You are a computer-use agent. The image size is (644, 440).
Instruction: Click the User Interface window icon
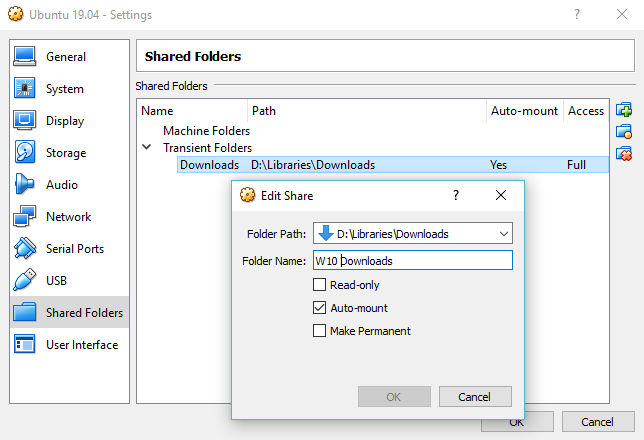tap(25, 344)
